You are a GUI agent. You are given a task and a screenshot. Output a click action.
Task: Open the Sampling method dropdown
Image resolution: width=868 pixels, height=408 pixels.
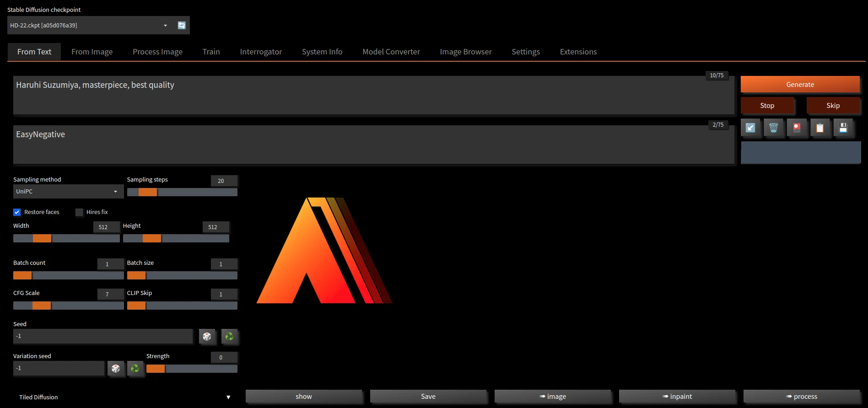click(68, 192)
